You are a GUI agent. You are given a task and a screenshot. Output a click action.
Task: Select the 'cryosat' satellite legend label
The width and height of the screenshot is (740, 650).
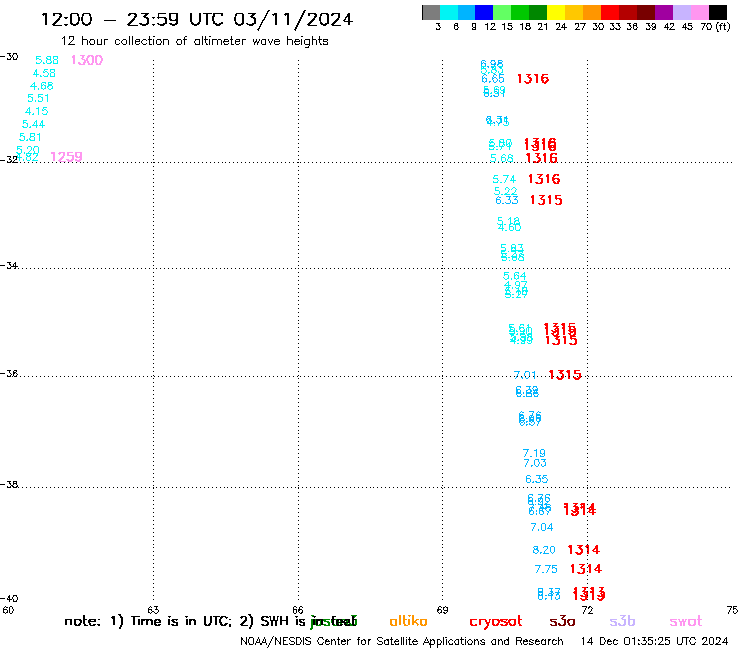point(496,622)
